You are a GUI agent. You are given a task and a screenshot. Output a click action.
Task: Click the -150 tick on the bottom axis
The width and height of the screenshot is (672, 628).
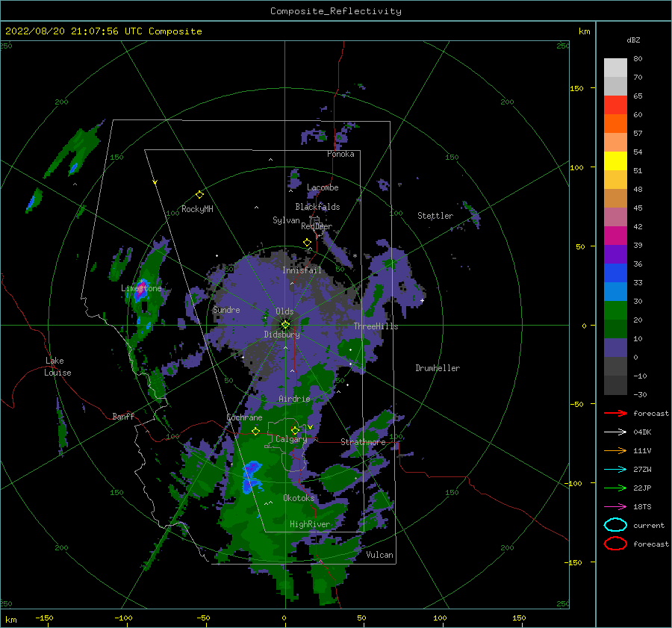pyautogui.click(x=44, y=618)
